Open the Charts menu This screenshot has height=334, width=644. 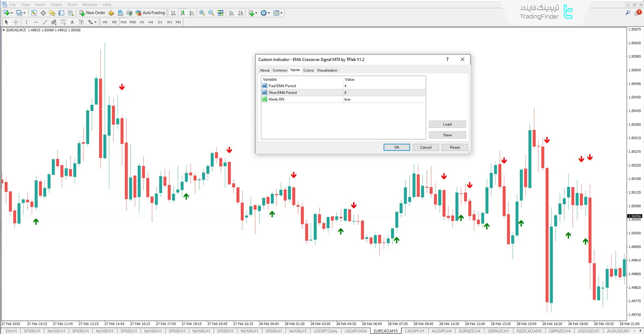(x=56, y=4)
